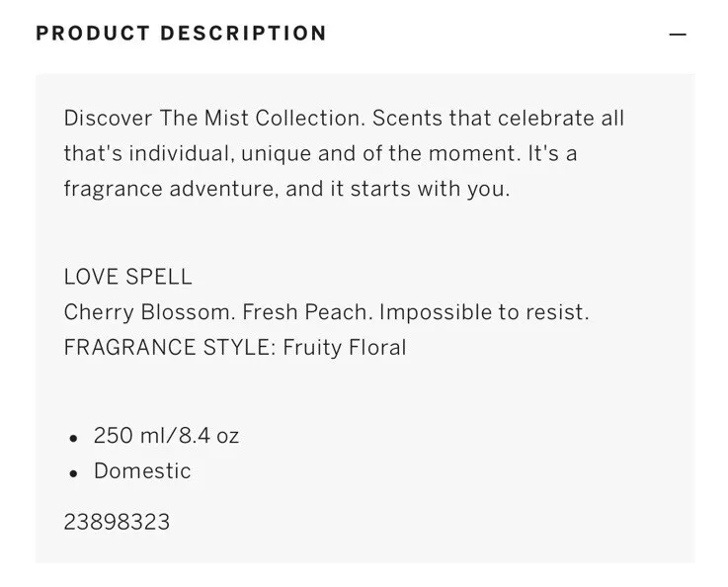This screenshot has height=587, width=728.
Task: Select the fragrance adventure line
Action: coord(286,189)
